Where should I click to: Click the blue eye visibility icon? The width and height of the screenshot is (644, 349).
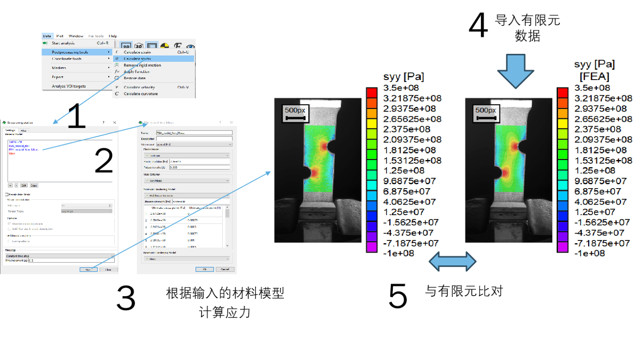click(x=190, y=47)
